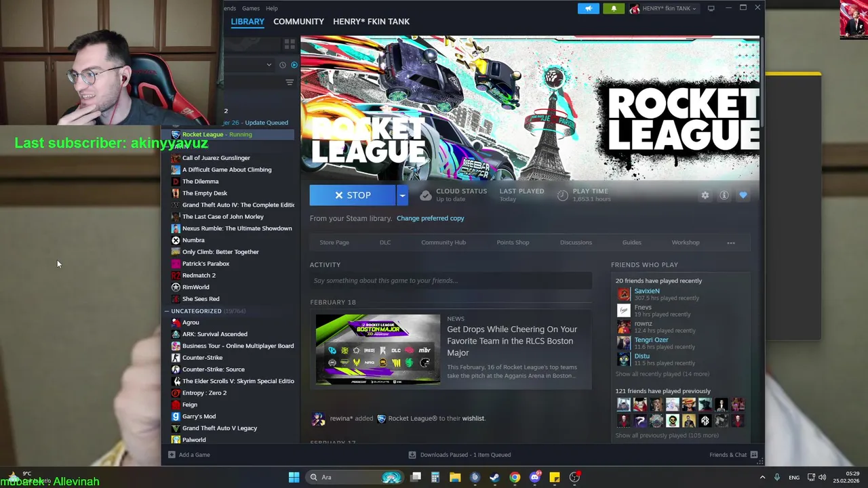This screenshot has height=488, width=868.
Task: Show Rocket League game info icon
Action: 724,195
